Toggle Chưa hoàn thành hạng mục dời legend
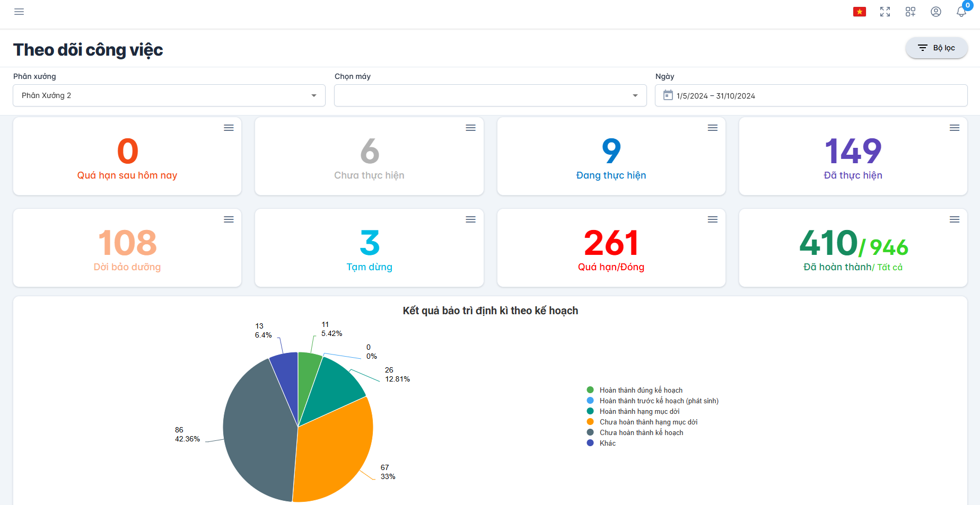Viewport: 980px width, 505px height. point(648,422)
